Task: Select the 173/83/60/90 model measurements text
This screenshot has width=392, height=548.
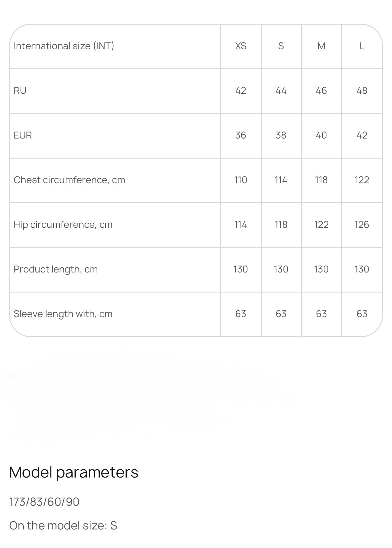Action: point(44,502)
